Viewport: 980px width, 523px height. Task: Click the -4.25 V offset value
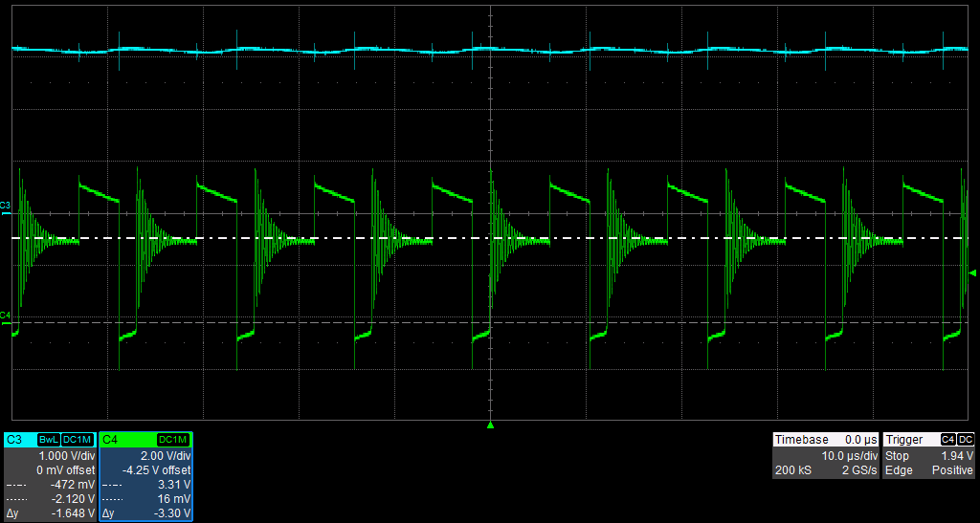click(156, 470)
